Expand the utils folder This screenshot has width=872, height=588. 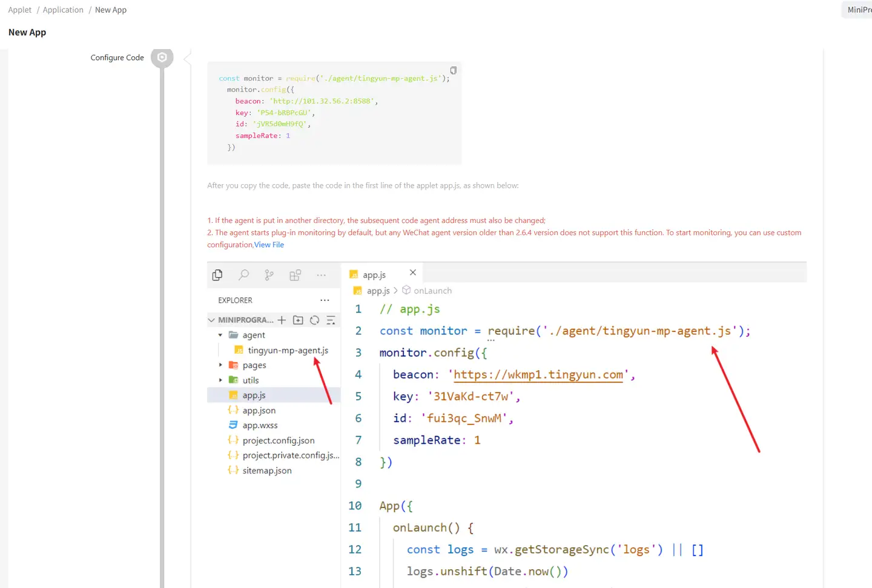(x=220, y=380)
